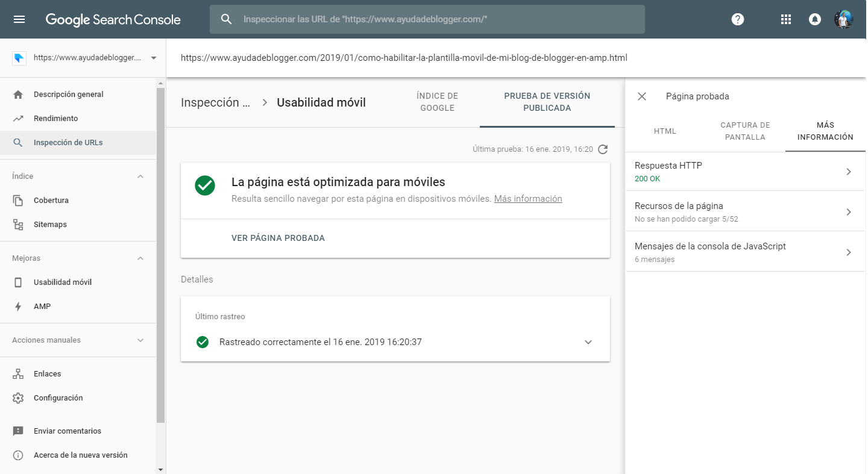868x474 pixels.
Task: Click the network icon for Enlaces
Action: [x=18, y=374]
